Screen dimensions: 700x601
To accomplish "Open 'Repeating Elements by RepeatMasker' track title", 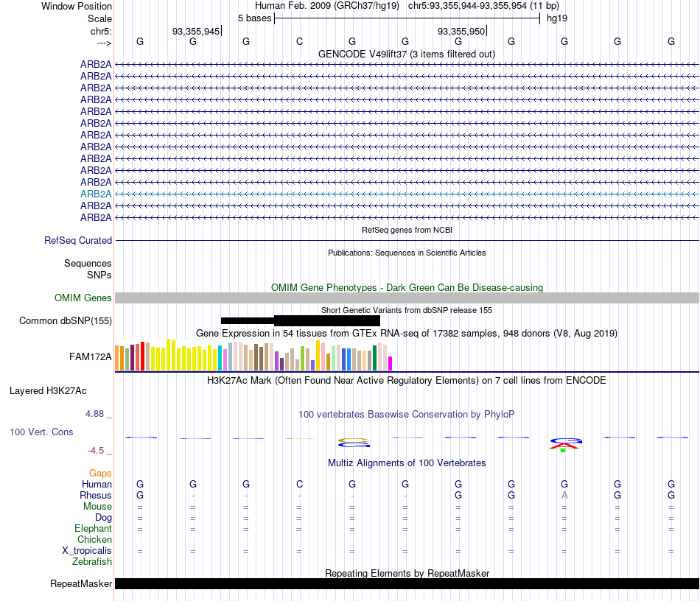I will point(407,573).
